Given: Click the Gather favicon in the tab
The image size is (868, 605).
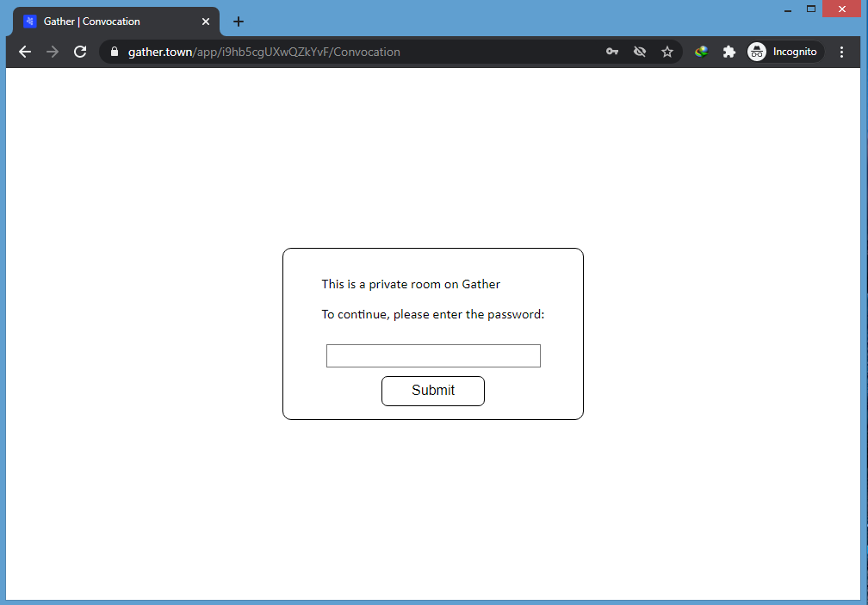Looking at the screenshot, I should (30, 21).
